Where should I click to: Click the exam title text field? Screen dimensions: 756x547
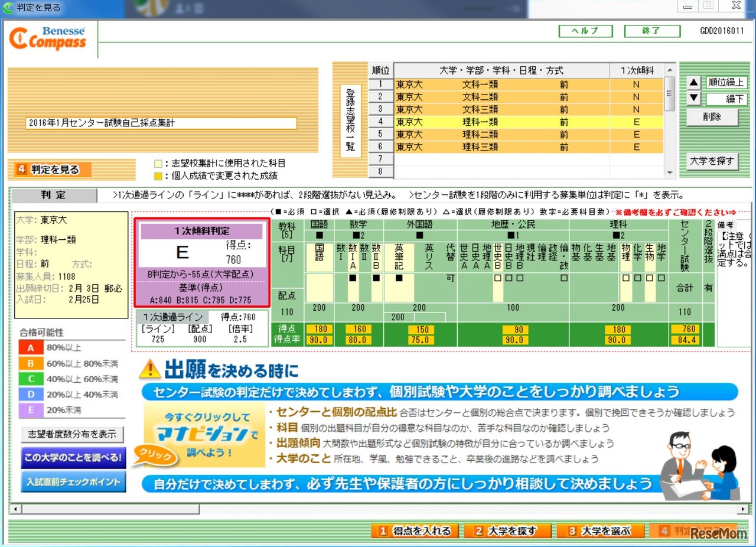(161, 123)
